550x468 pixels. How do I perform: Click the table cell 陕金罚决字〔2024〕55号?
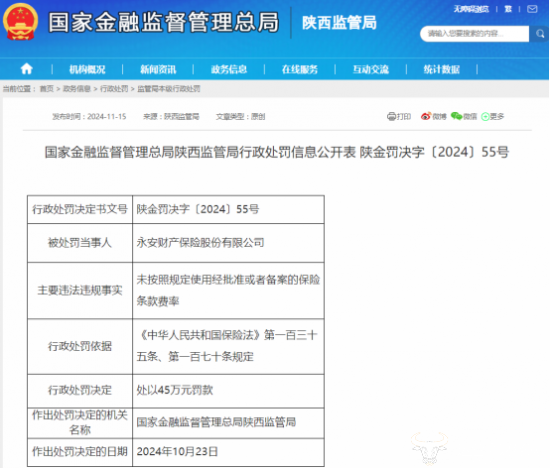click(228, 209)
